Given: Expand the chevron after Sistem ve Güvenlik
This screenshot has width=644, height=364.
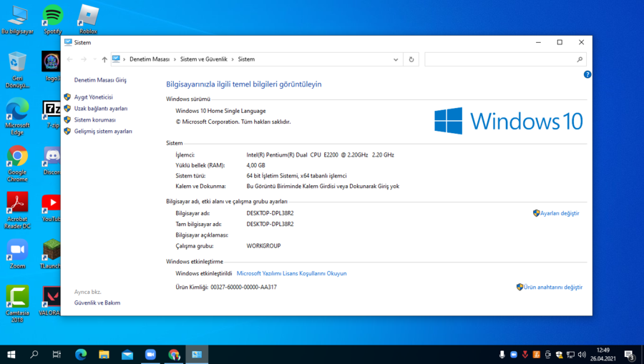Looking at the screenshot, I should (233, 59).
